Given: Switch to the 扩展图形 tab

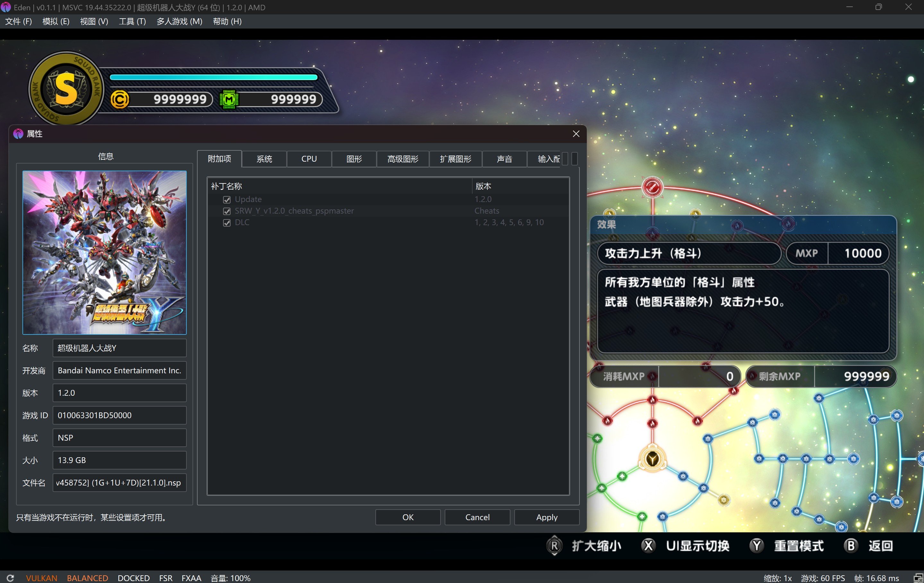Looking at the screenshot, I should (x=456, y=159).
